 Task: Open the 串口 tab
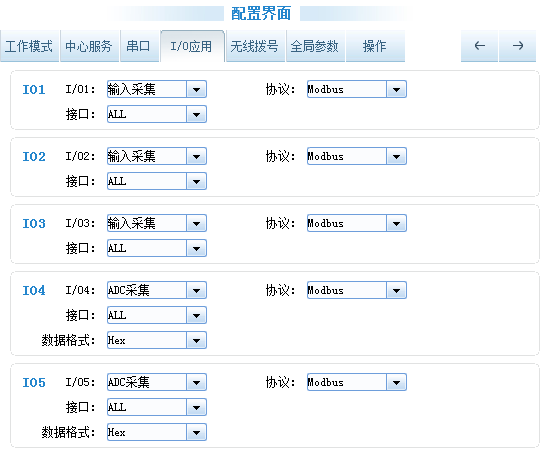[x=139, y=46]
